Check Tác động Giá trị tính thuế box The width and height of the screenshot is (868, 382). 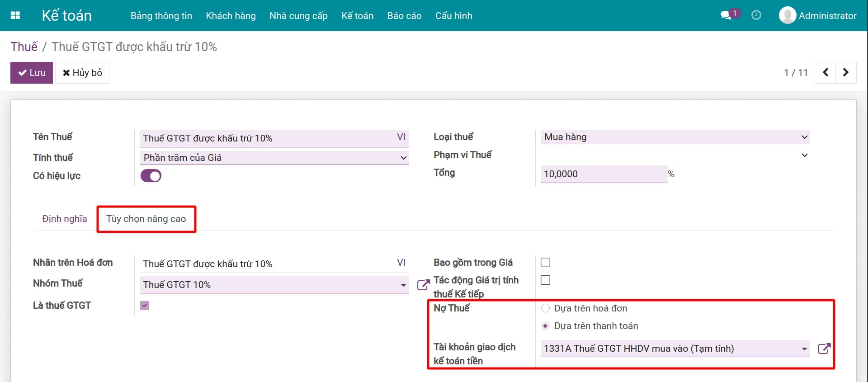point(546,280)
